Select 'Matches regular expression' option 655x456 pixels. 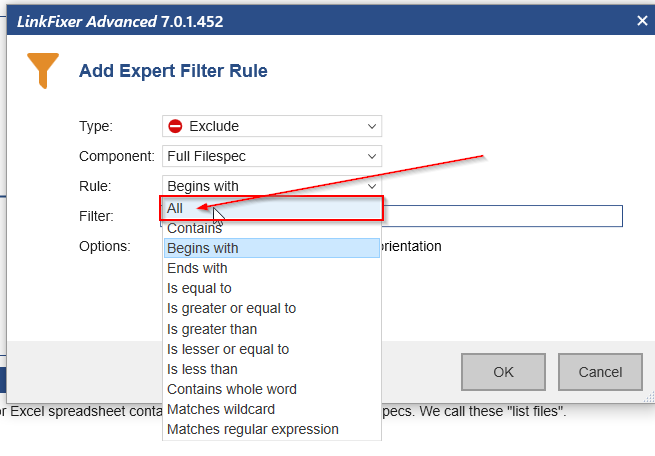click(x=272, y=429)
